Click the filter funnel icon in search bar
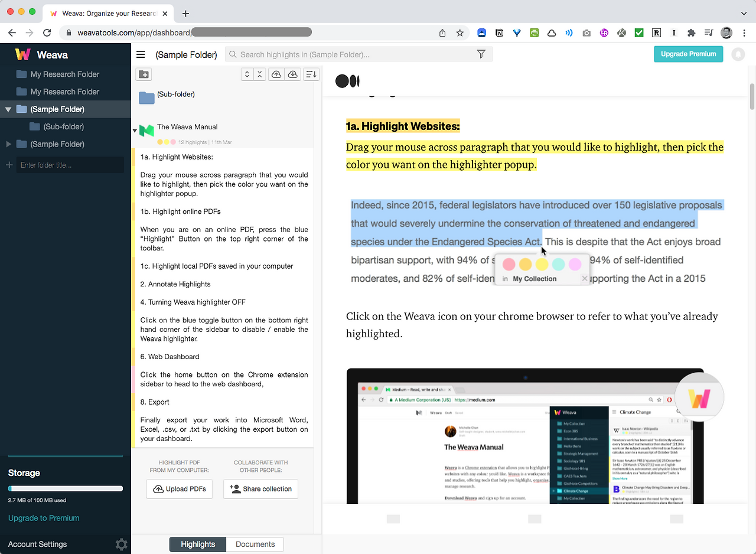 481,54
